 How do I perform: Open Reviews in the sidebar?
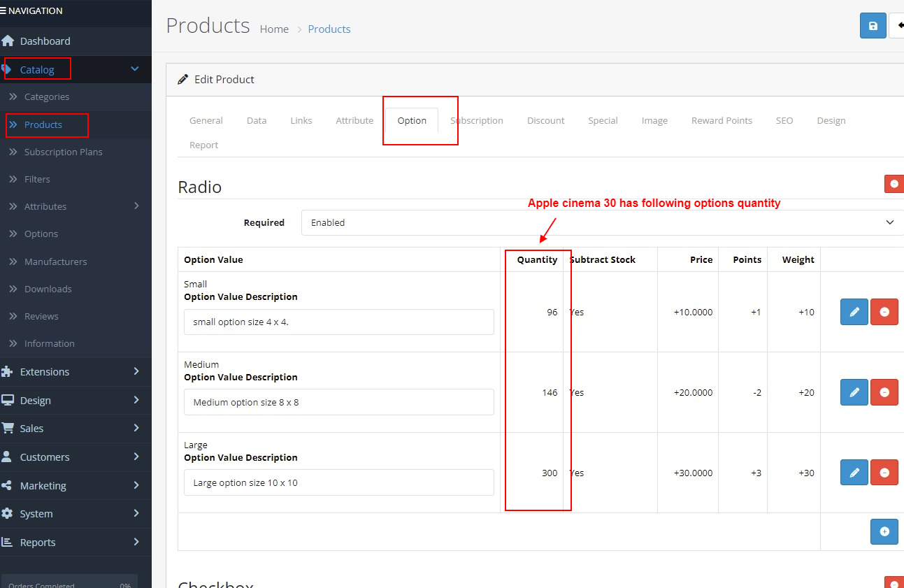41,316
